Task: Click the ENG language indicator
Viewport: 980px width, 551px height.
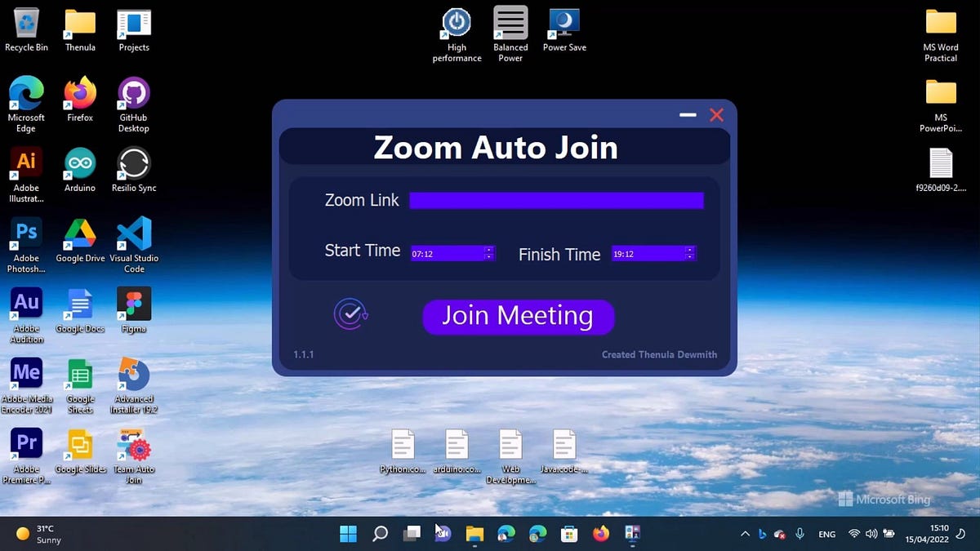Action: click(826, 534)
